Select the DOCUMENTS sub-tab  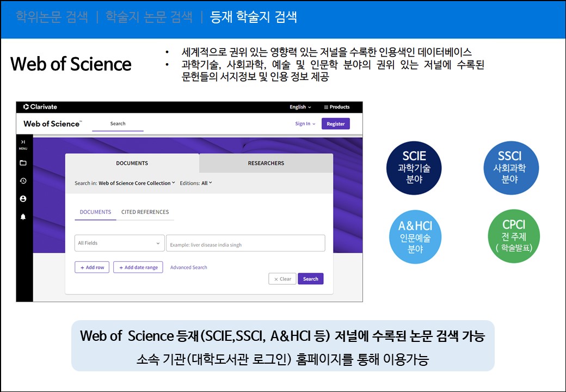95,212
